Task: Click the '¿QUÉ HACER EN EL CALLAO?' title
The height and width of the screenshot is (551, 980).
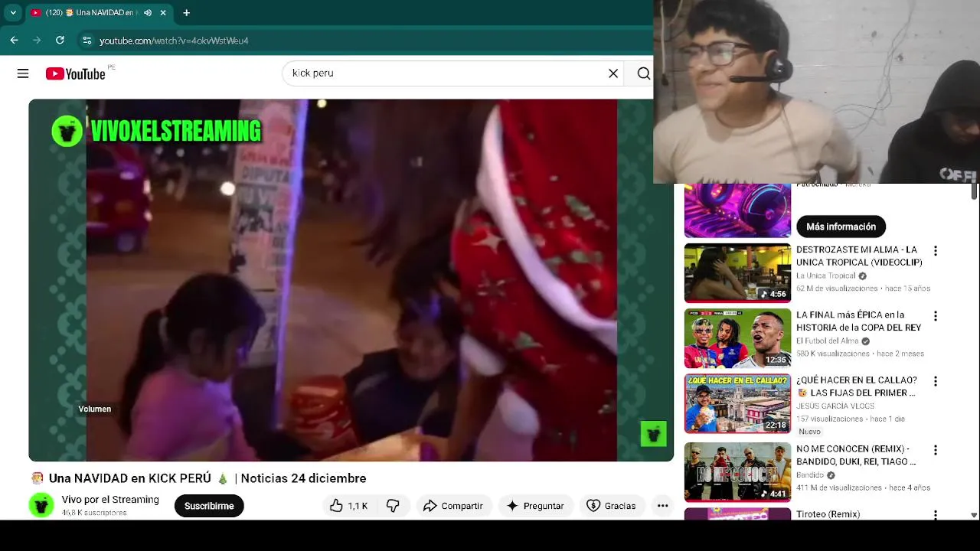Action: [x=857, y=386]
